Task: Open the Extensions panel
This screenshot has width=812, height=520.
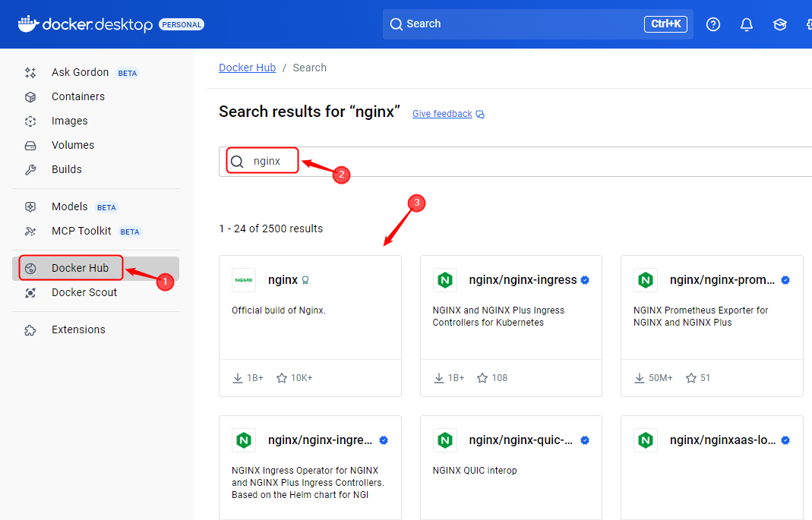Action: click(x=78, y=329)
